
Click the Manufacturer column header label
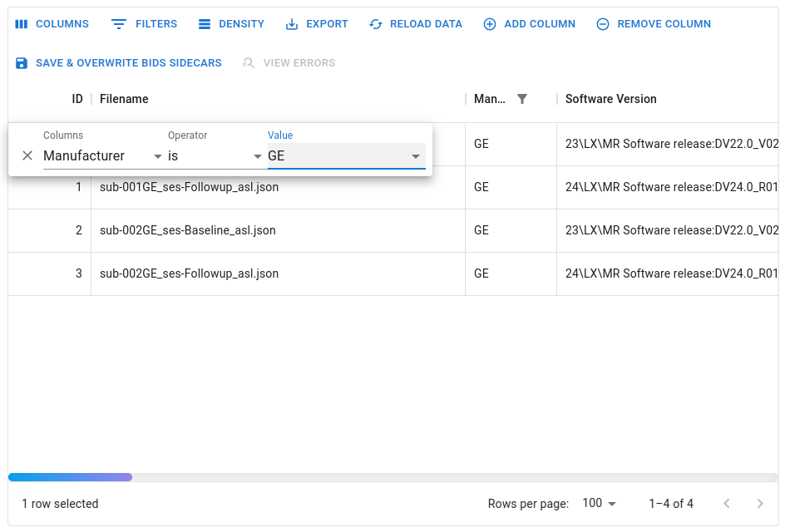[489, 99]
